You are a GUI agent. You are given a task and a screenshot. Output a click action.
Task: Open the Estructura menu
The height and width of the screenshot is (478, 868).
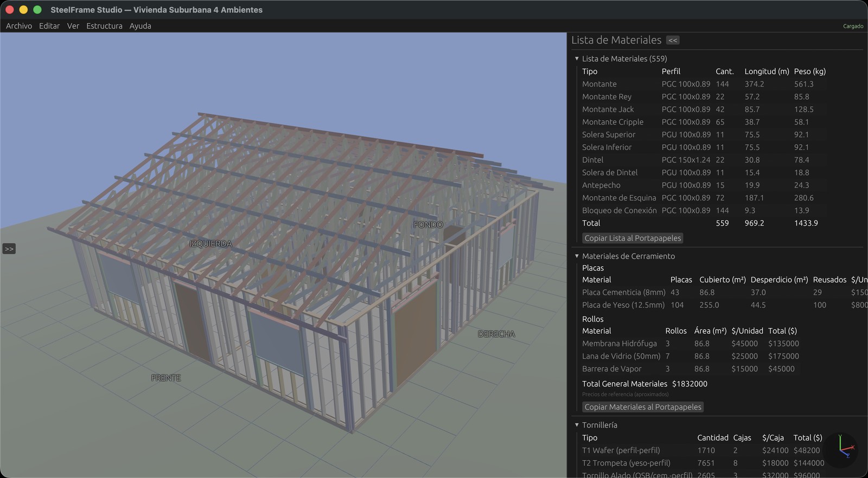pos(104,25)
